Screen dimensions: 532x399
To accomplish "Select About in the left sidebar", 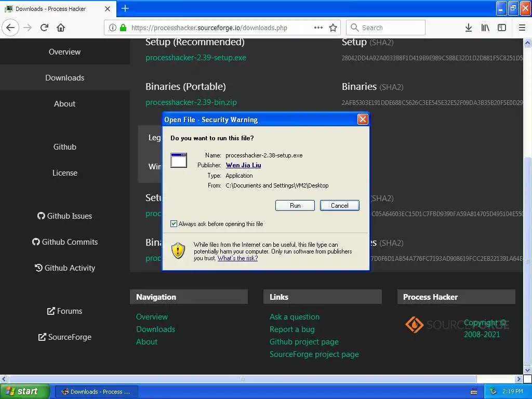I will click(x=64, y=104).
